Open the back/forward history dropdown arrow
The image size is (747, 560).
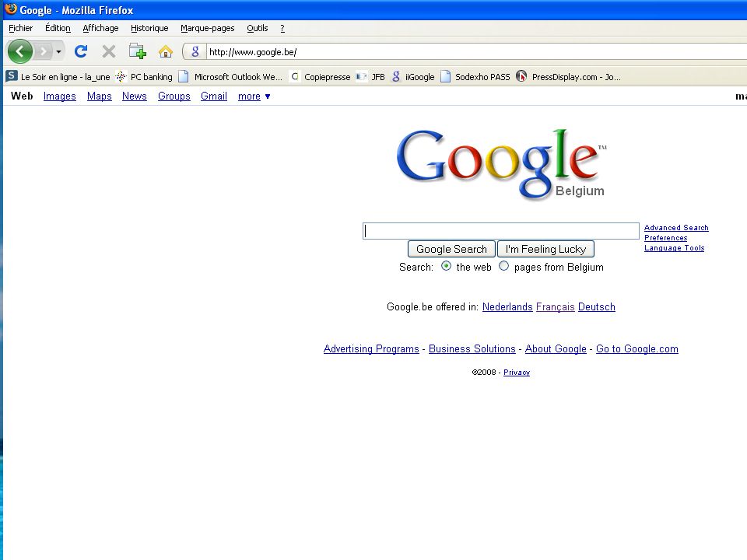pyautogui.click(x=58, y=51)
